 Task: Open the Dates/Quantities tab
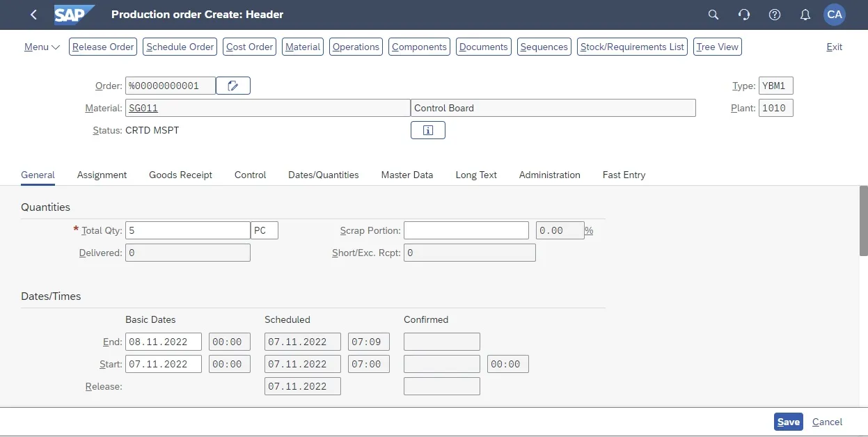point(323,175)
